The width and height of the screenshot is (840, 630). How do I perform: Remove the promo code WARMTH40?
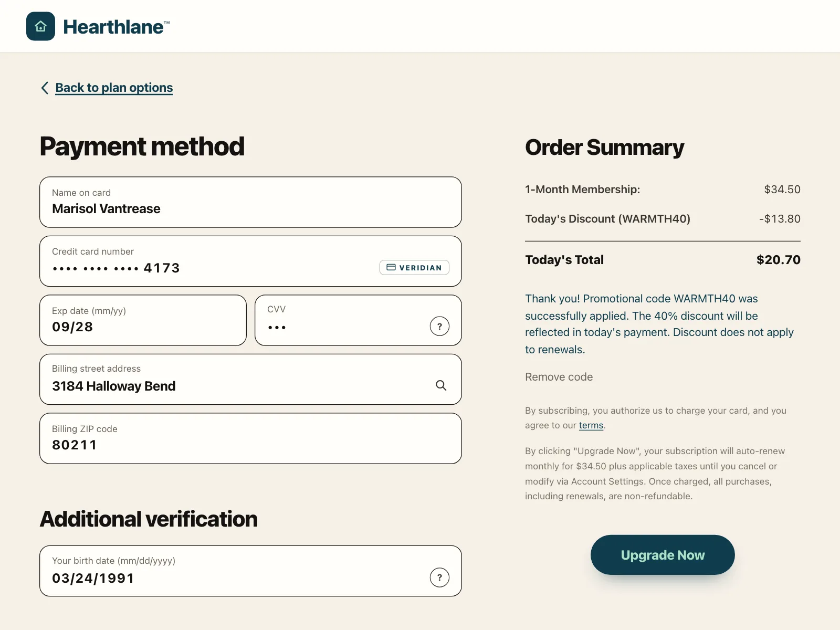pyautogui.click(x=559, y=377)
